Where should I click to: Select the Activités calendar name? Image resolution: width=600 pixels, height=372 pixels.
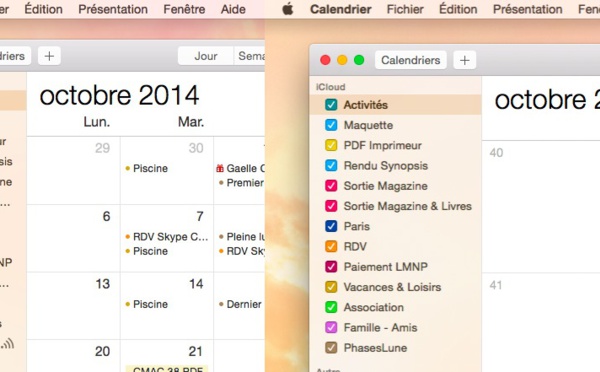365,105
